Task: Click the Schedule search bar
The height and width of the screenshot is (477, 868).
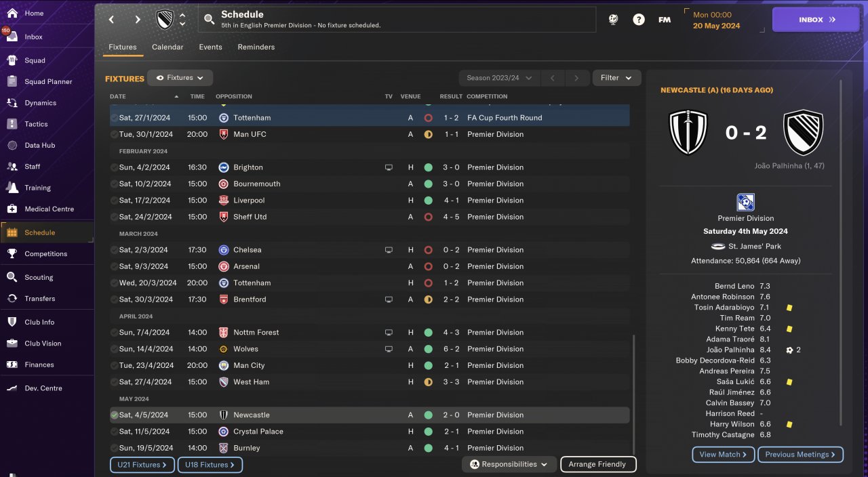Action: click(x=397, y=20)
